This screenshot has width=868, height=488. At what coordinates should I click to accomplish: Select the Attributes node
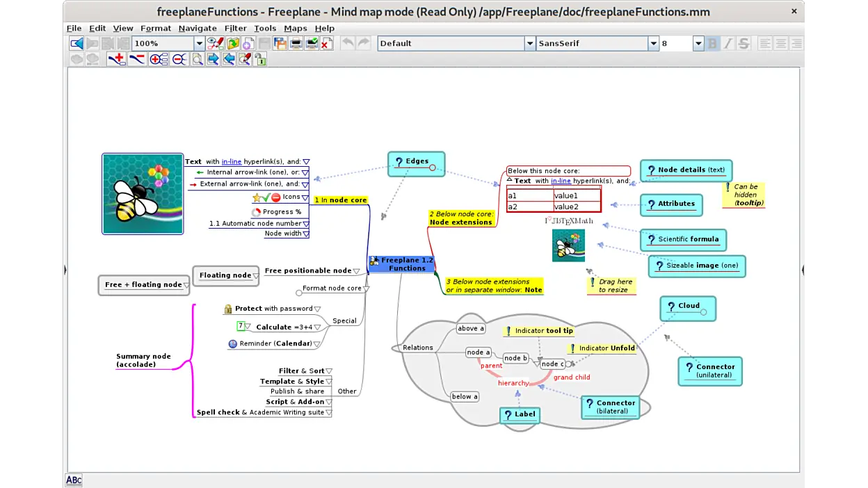tap(671, 204)
